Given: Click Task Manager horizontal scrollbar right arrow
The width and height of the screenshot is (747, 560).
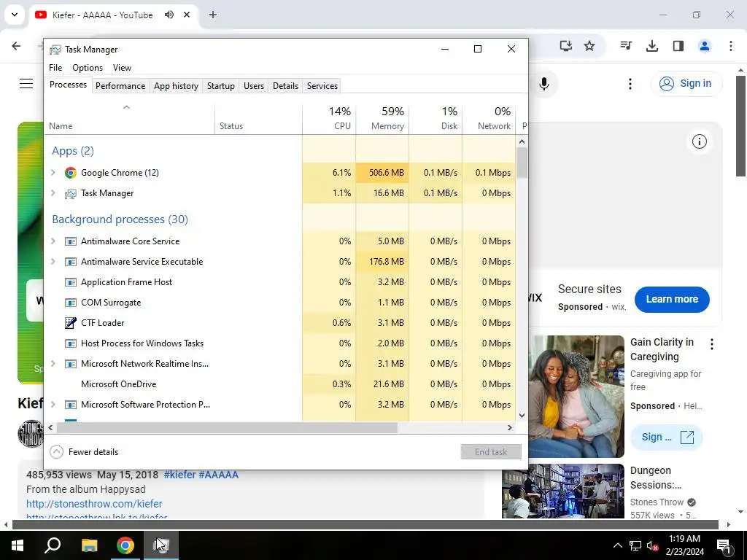Looking at the screenshot, I should [510, 427].
